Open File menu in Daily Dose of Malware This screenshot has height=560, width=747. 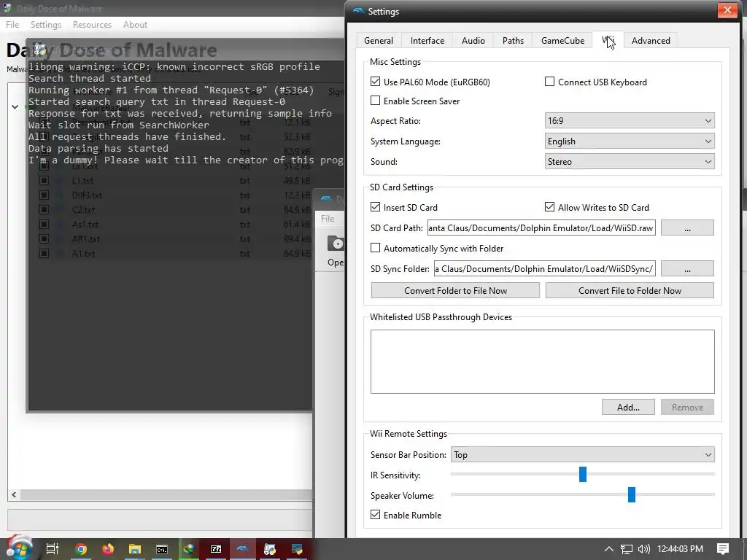click(x=12, y=24)
